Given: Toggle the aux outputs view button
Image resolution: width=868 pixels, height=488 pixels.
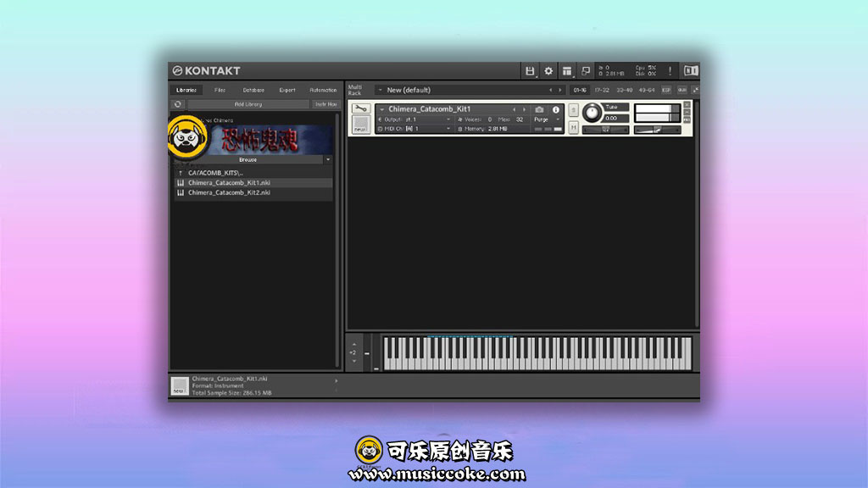Looking at the screenshot, I should [682, 90].
